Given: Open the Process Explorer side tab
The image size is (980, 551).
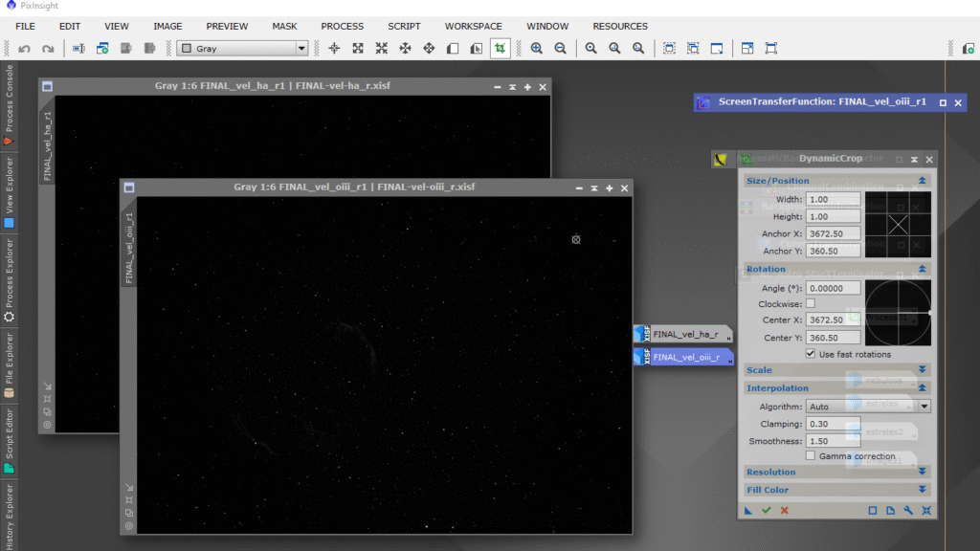Looking at the screenshot, I should pyautogui.click(x=9, y=280).
